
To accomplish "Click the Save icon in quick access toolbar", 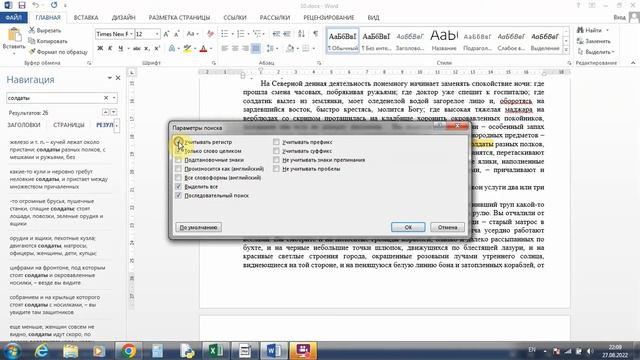I will pyautogui.click(x=22, y=5).
